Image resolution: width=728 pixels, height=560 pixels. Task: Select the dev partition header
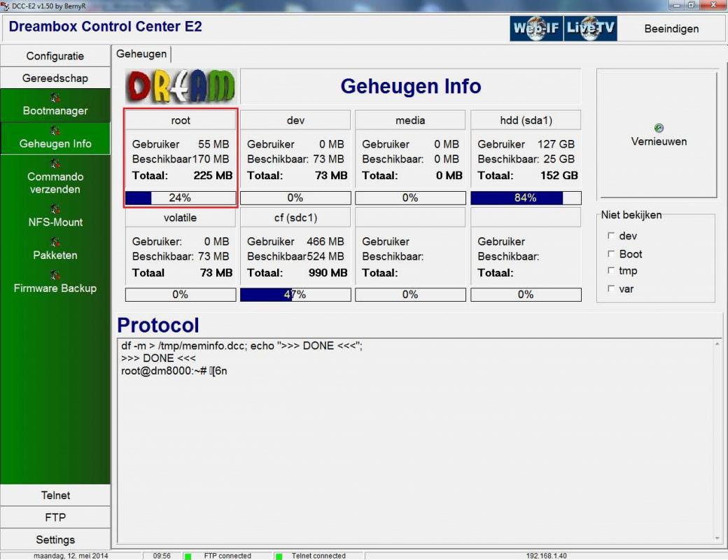295,120
